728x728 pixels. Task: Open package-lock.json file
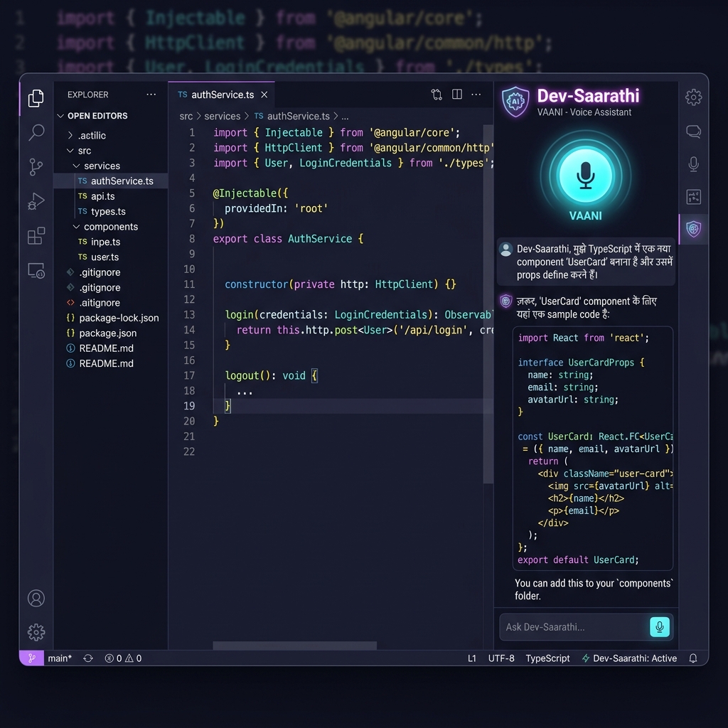point(113,318)
